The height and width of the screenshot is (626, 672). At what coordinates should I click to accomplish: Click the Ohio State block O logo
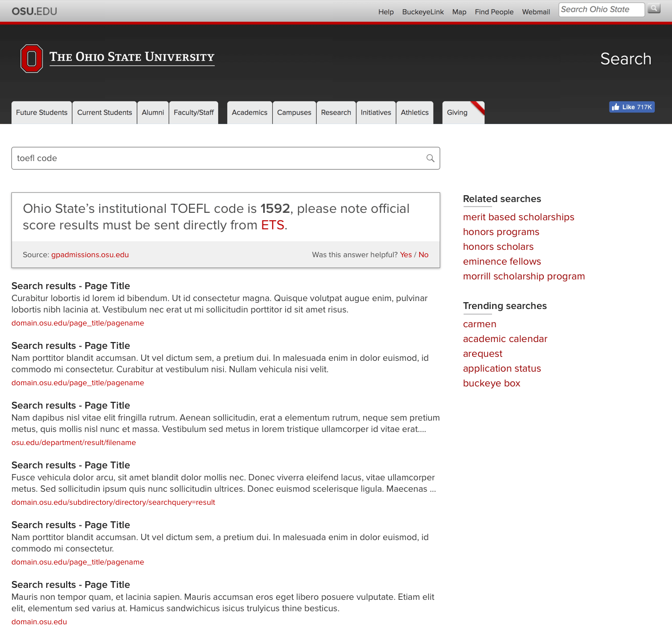(x=31, y=58)
